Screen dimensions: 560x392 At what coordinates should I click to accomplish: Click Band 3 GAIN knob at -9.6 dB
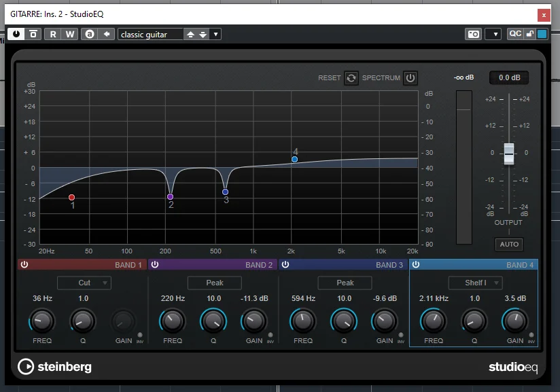384,321
